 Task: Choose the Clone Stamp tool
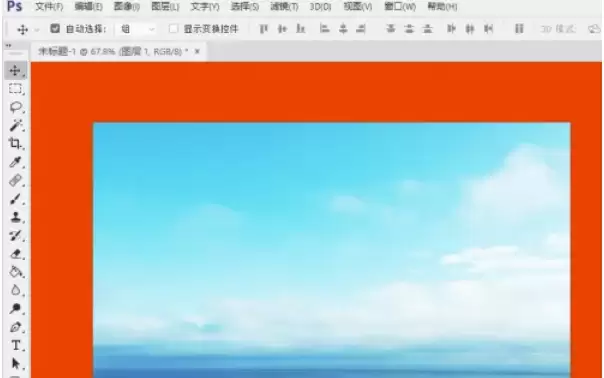15,217
